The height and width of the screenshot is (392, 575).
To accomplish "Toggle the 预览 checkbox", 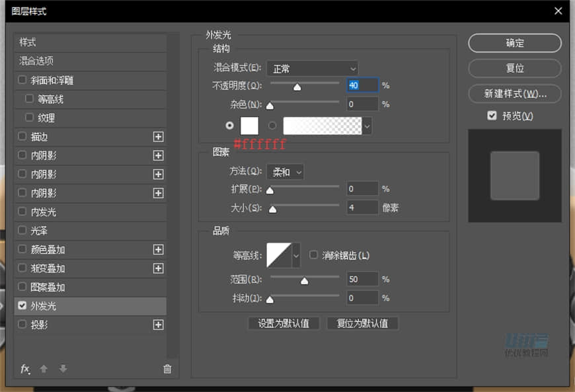I will [492, 114].
